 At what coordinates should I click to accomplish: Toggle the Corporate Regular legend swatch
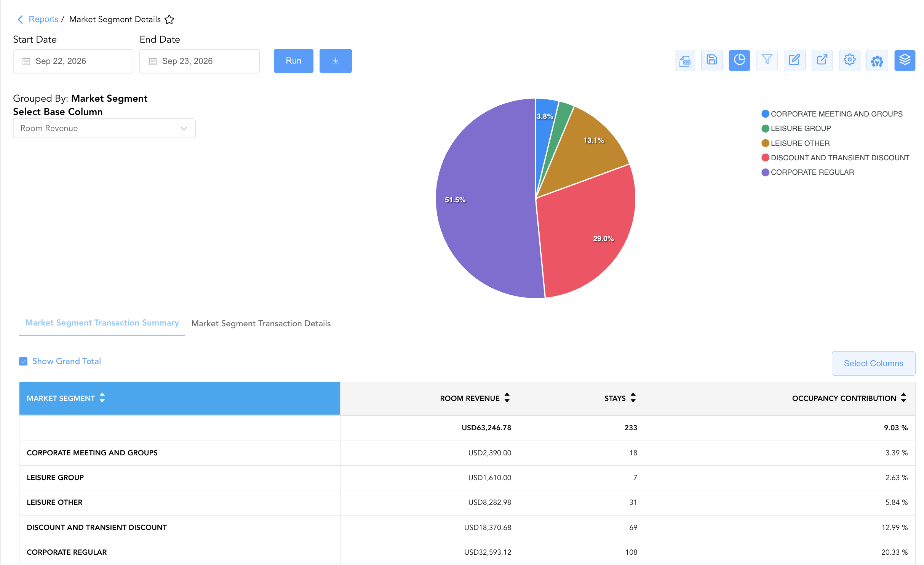click(765, 172)
